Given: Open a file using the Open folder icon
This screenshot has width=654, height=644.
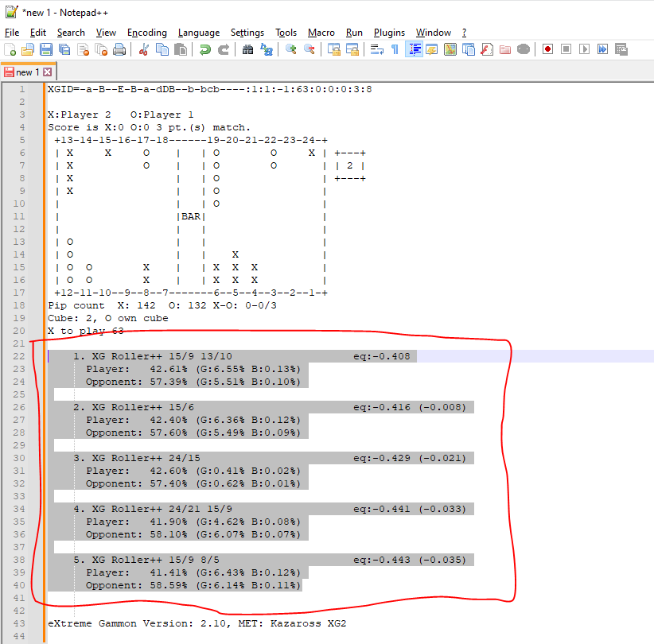Looking at the screenshot, I should 28,49.
